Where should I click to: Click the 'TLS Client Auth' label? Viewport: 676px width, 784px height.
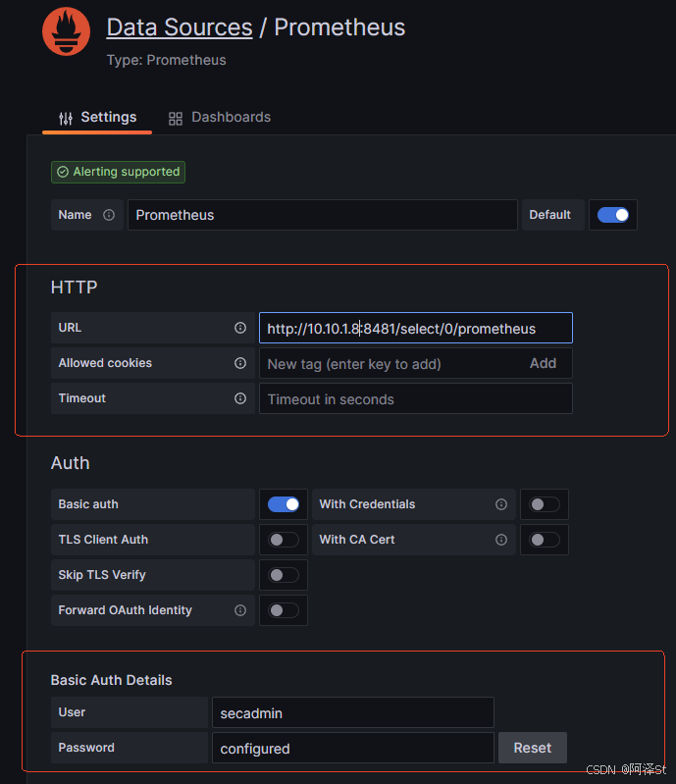pos(103,540)
